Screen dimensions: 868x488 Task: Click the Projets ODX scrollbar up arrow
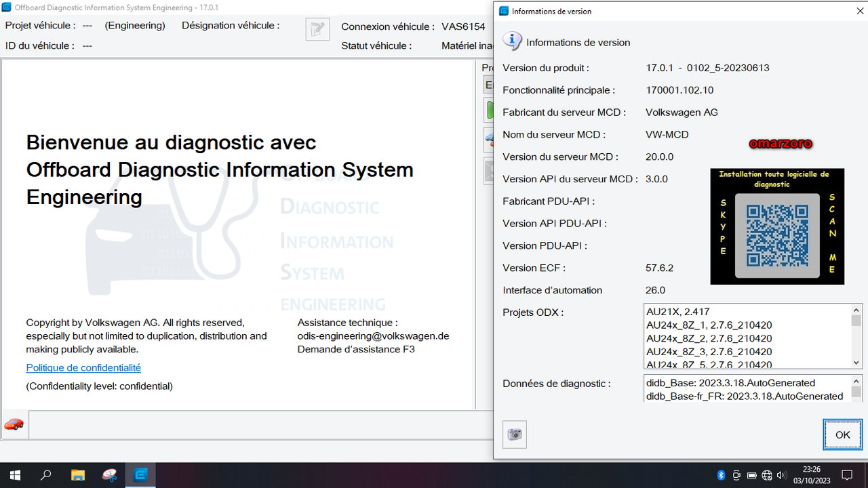tap(856, 310)
